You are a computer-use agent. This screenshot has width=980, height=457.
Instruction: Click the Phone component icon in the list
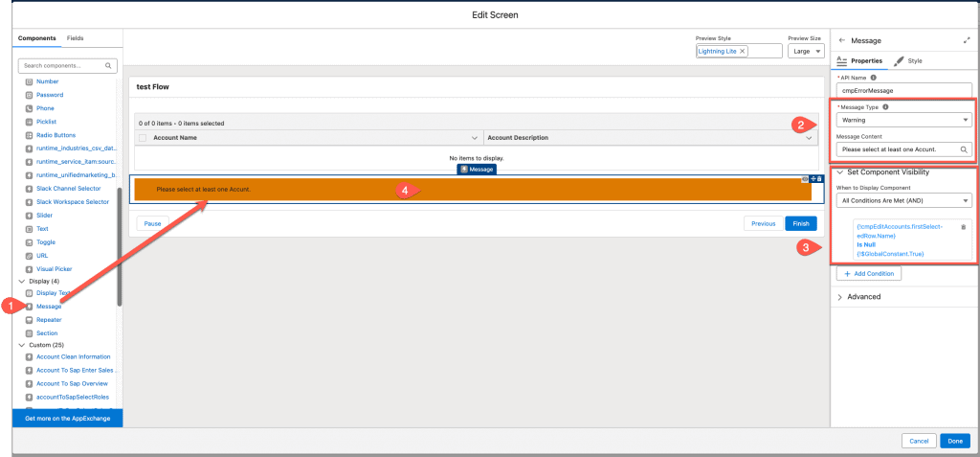[x=29, y=108]
